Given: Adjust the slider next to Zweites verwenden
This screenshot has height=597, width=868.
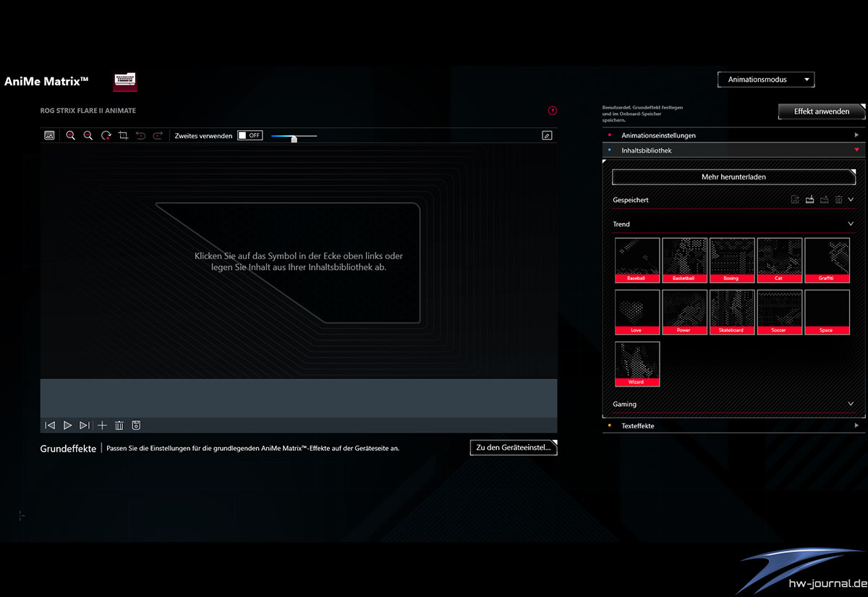Looking at the screenshot, I should pyautogui.click(x=294, y=136).
